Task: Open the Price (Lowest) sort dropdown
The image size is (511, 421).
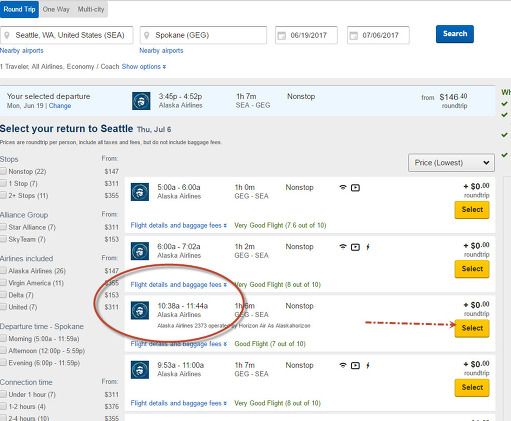Action: 451,163
